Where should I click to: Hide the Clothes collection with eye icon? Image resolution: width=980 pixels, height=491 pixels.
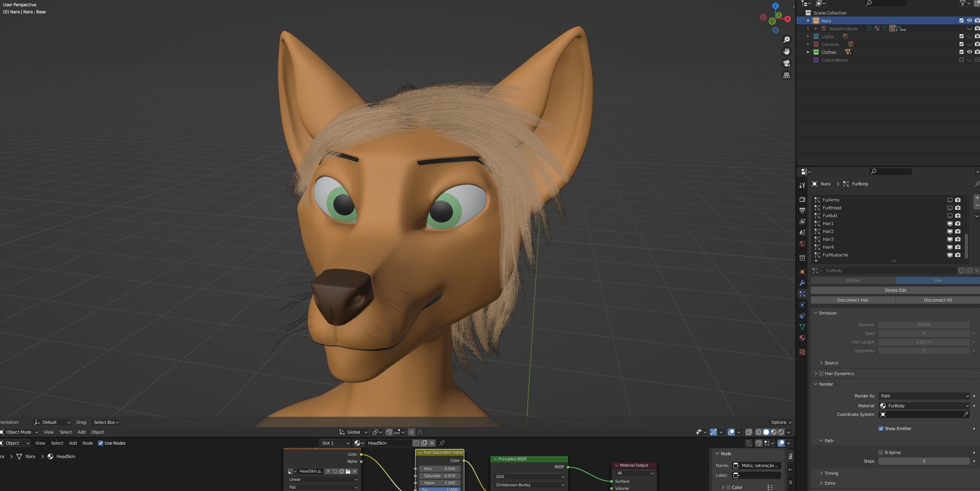coord(969,52)
